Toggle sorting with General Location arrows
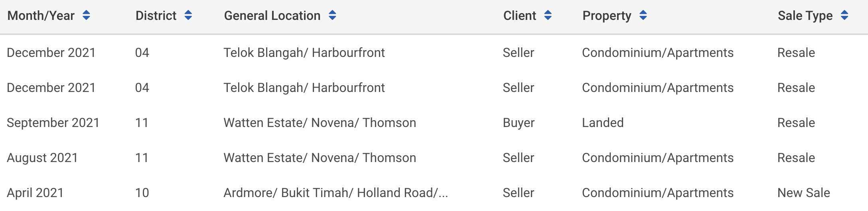 point(332,16)
